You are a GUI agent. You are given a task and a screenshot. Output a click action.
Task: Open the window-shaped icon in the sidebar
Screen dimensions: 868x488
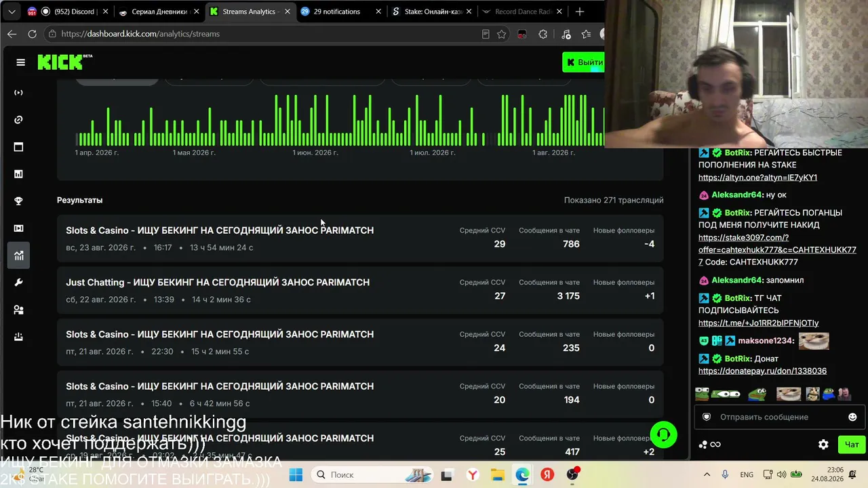[19, 147]
